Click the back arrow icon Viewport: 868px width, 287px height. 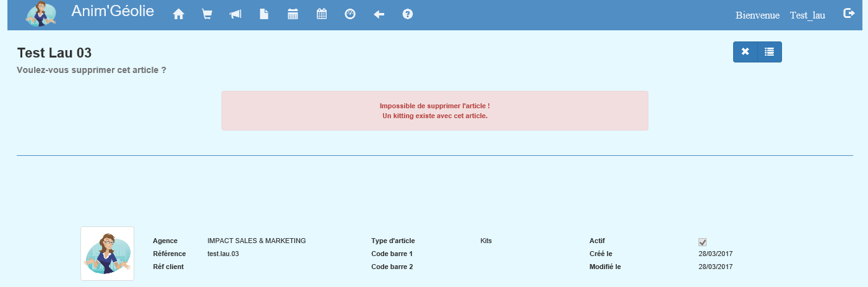379,14
